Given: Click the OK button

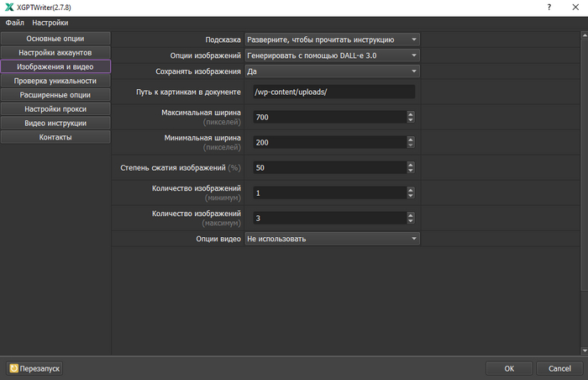Looking at the screenshot, I should 509,368.
